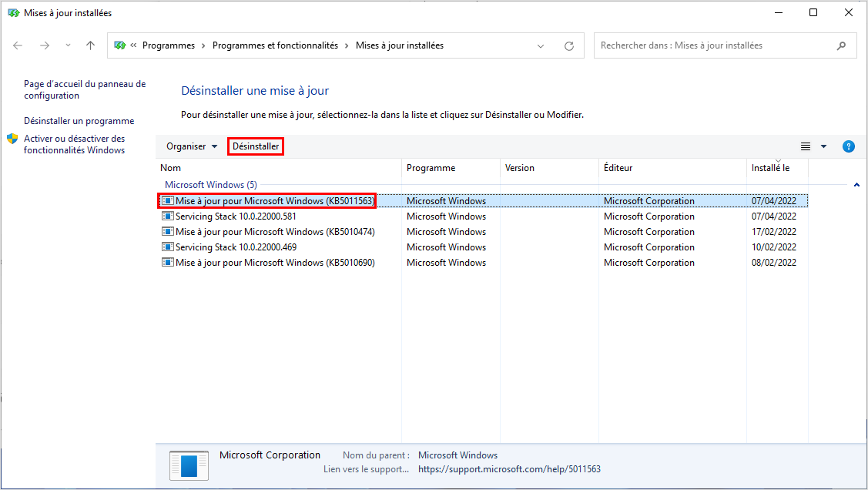The width and height of the screenshot is (868, 490).
Task: Open Page d'accueil du panneau de configuration
Action: [x=85, y=89]
